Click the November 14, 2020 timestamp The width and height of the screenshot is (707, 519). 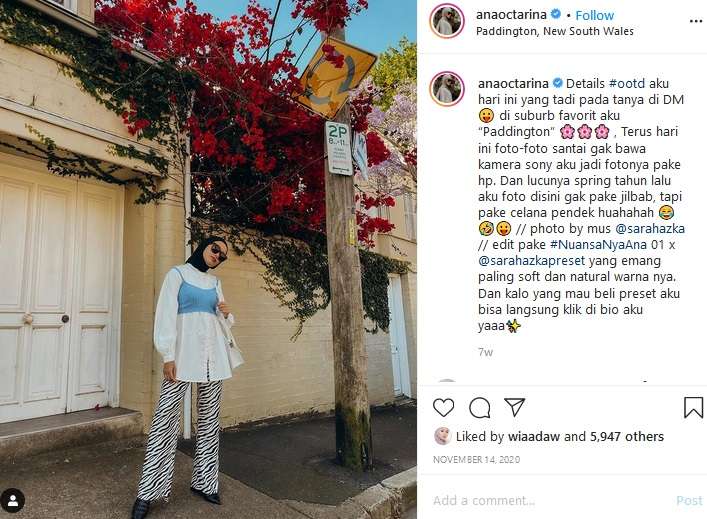[x=476, y=459]
